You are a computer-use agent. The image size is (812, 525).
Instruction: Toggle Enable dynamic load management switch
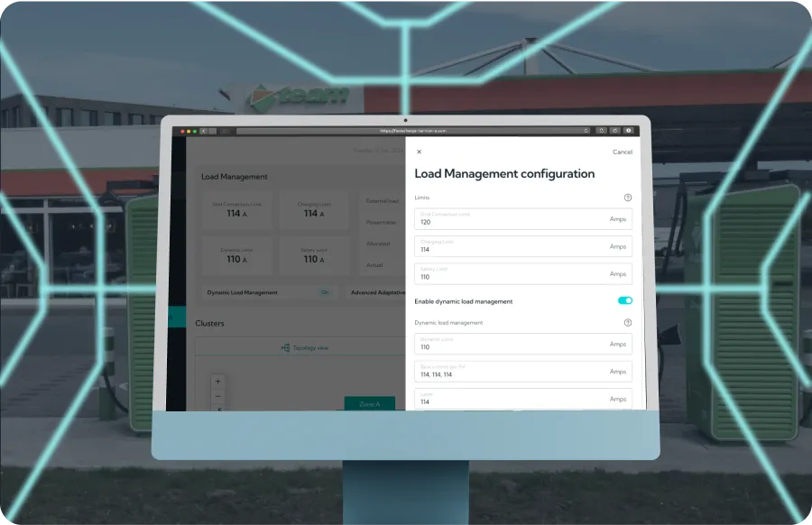[625, 300]
